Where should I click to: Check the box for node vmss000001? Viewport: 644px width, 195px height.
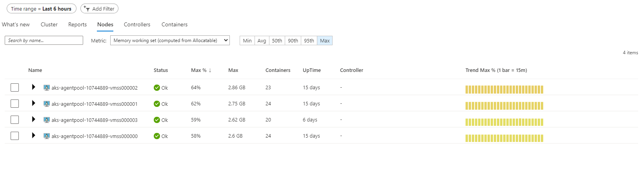coord(15,103)
